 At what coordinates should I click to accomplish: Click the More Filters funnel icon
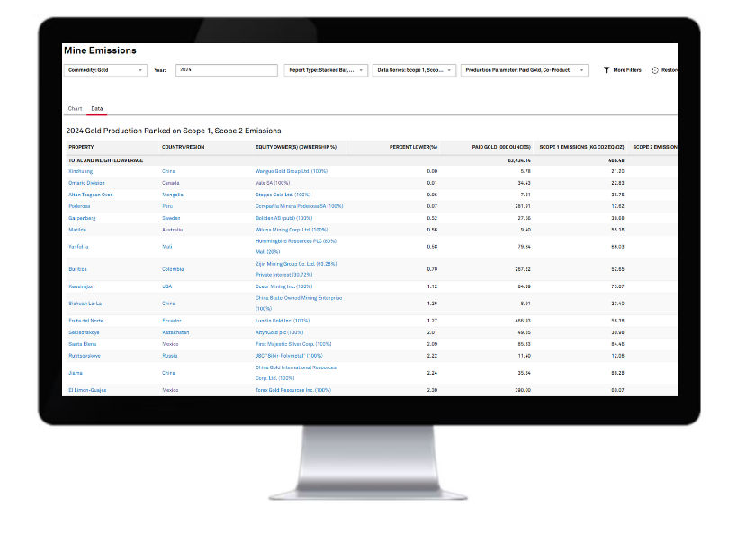pyautogui.click(x=607, y=70)
